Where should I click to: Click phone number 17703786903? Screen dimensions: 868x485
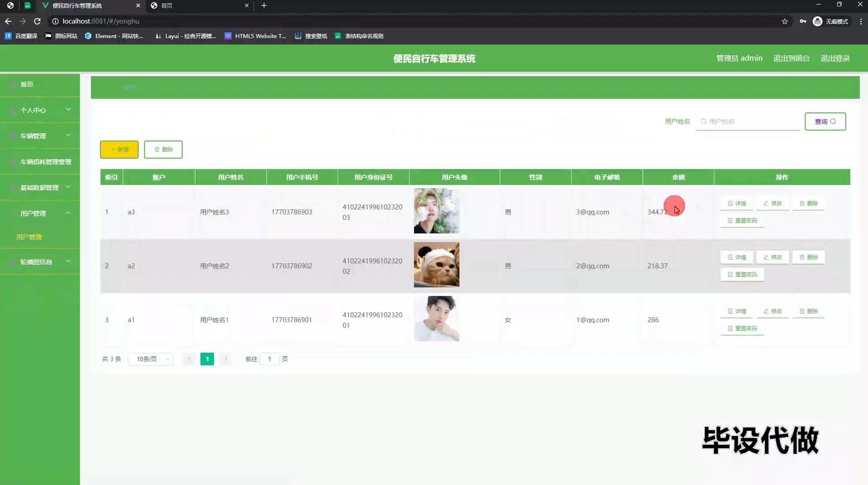292,212
